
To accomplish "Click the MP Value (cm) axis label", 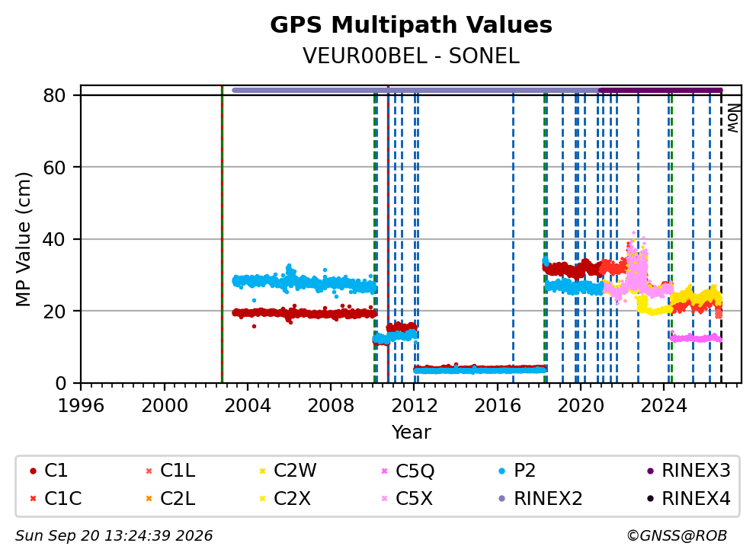I will click(23, 239).
